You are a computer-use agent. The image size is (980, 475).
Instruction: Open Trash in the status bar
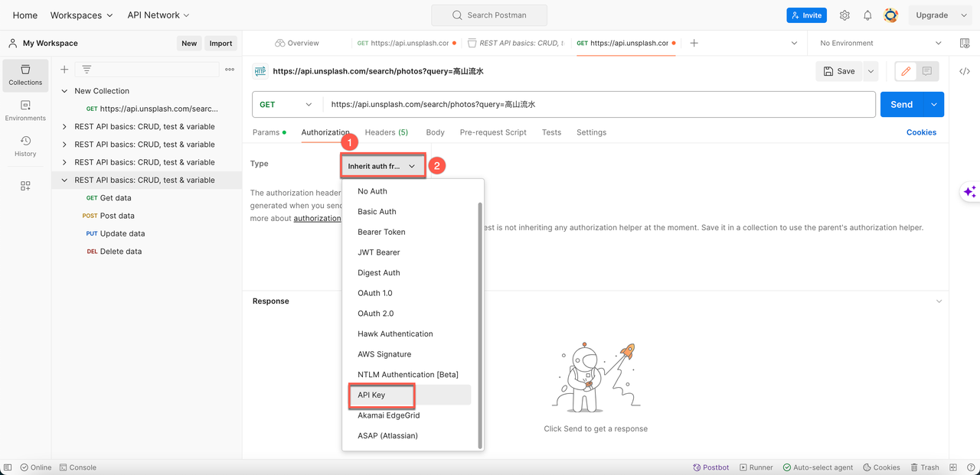coord(925,467)
